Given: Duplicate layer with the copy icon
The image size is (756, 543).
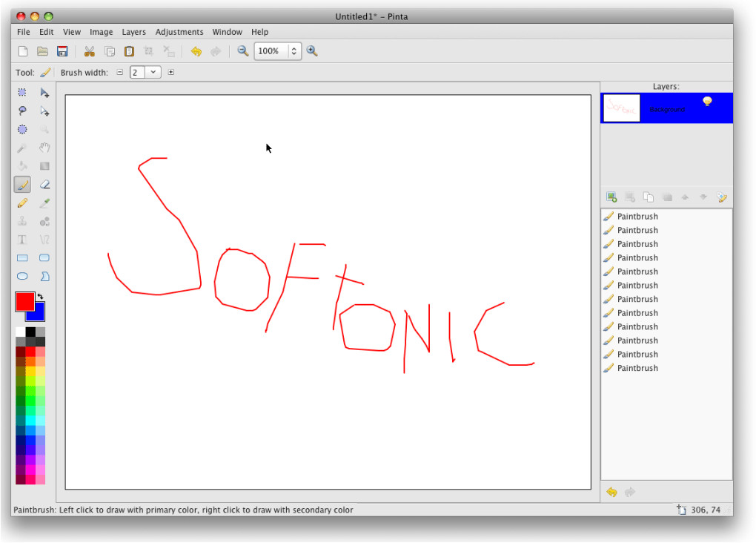Looking at the screenshot, I should pos(649,197).
